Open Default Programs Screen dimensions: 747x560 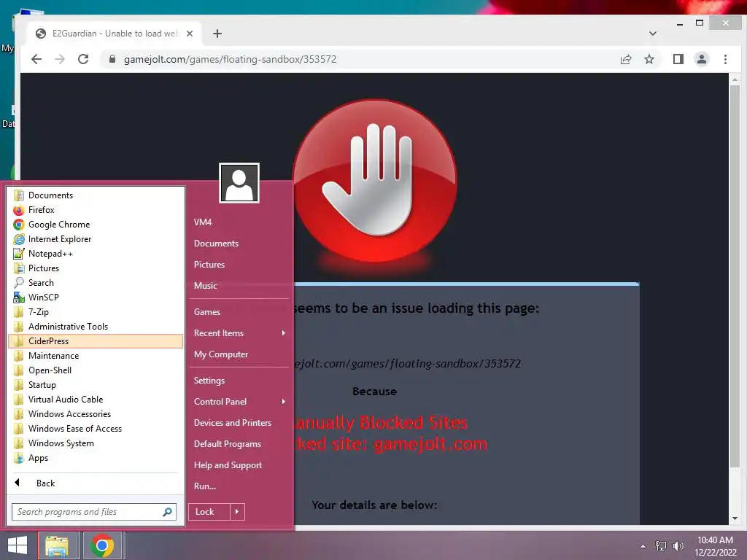coord(239,444)
